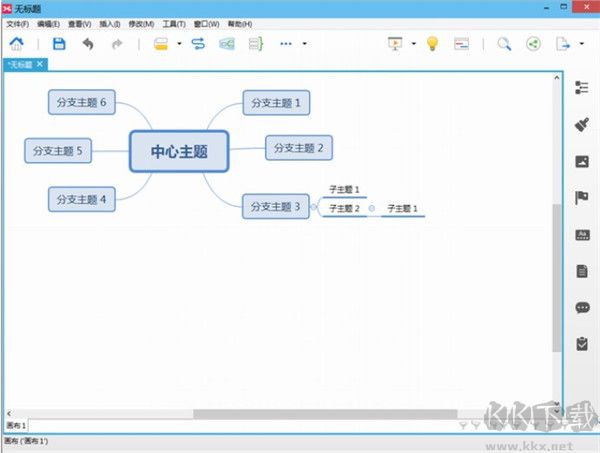Open the Notes panel
Viewport: 600px width, 453px height.
point(582,271)
